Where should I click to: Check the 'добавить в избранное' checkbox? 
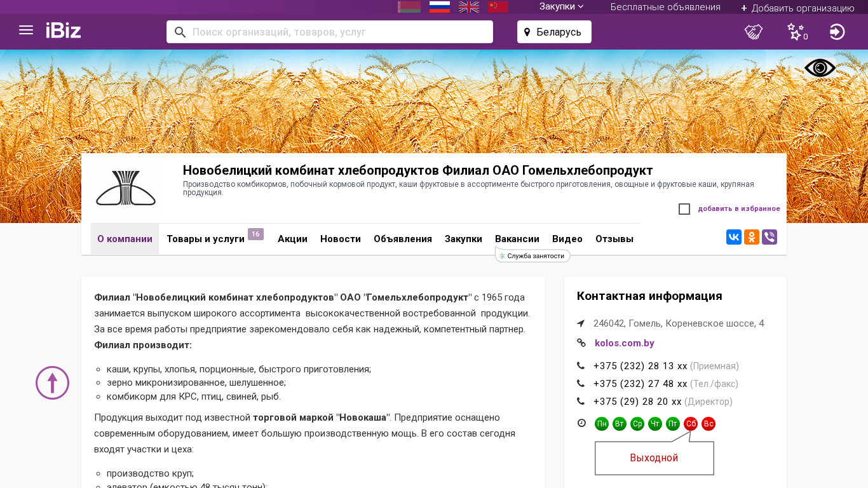(x=684, y=209)
